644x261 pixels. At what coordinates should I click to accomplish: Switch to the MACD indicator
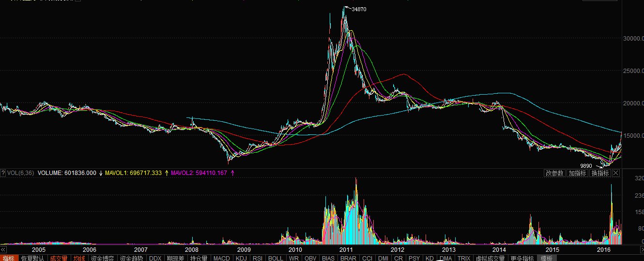click(222, 258)
